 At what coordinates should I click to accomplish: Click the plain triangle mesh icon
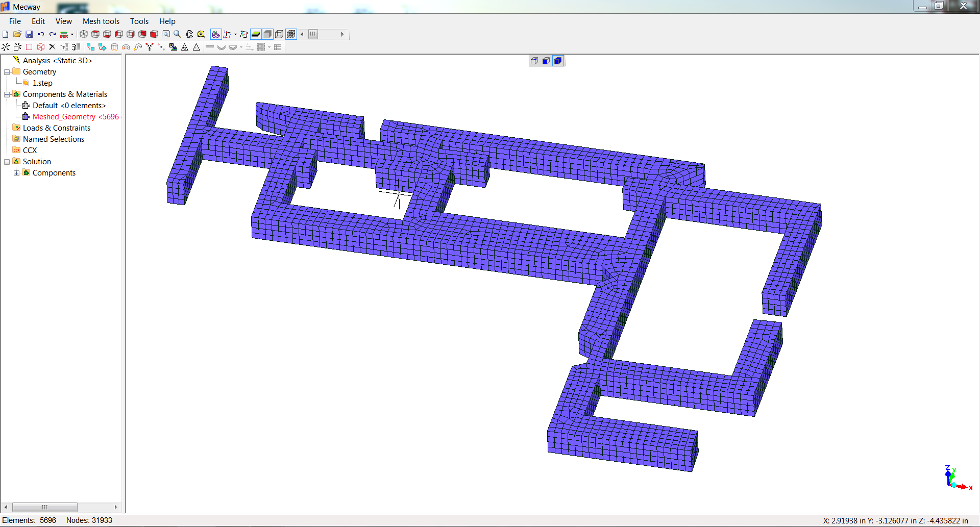pyautogui.click(x=197, y=47)
